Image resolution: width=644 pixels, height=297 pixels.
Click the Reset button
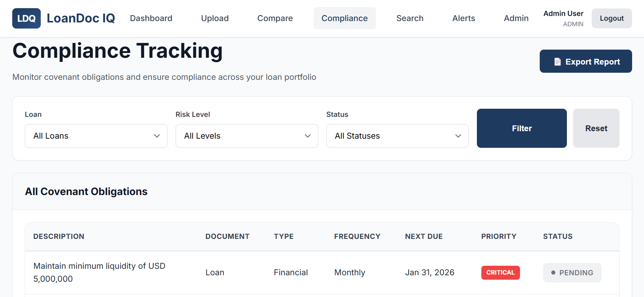[x=596, y=128]
